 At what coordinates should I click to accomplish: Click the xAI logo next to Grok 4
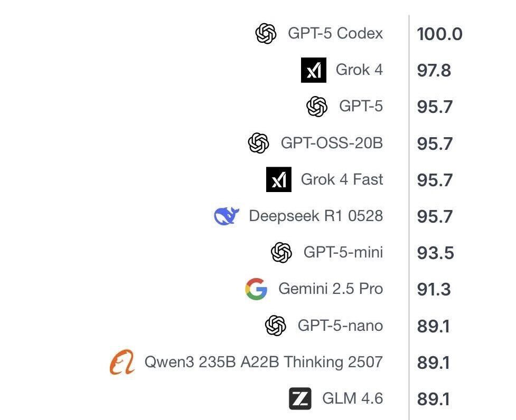314,70
